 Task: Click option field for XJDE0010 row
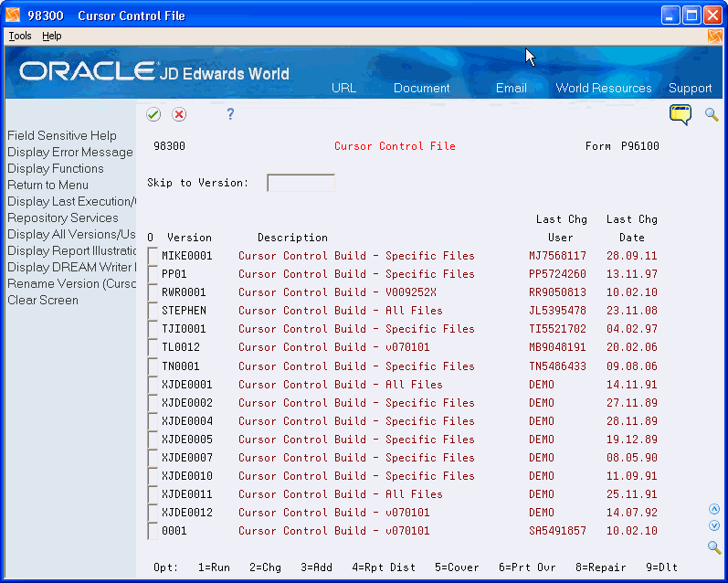153,477
